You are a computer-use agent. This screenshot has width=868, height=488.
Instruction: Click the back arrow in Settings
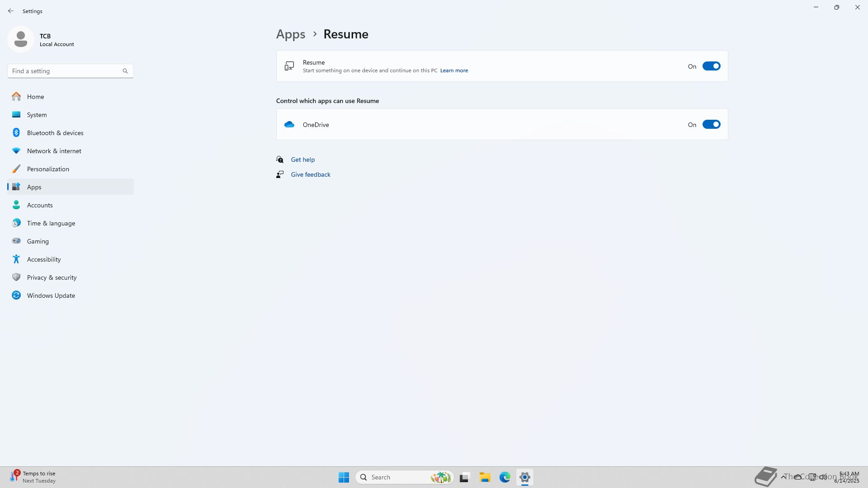[x=11, y=11]
